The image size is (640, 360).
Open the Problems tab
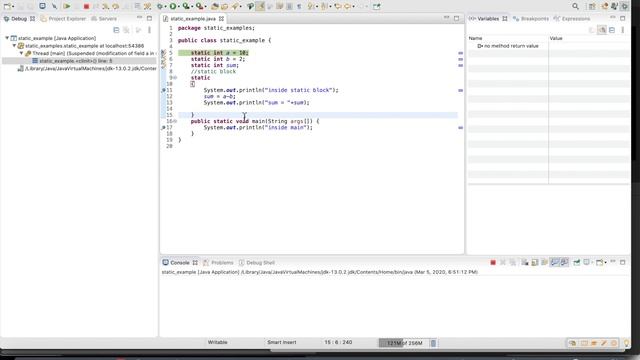(x=218, y=262)
